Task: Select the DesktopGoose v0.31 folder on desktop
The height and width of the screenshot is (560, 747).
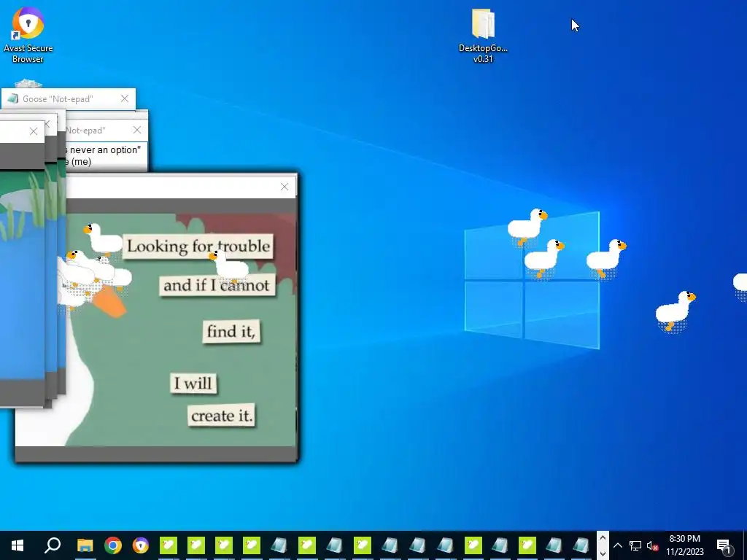Action: pos(483,36)
